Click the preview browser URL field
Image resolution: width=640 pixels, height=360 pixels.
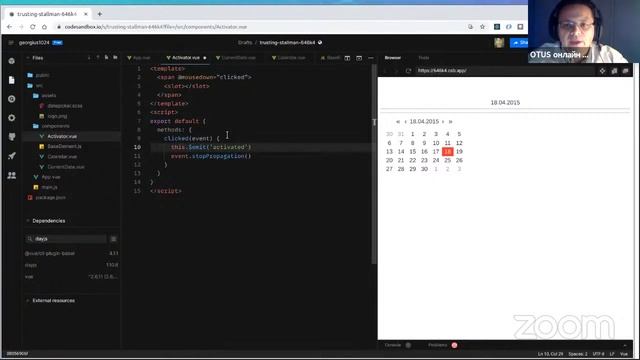504,71
